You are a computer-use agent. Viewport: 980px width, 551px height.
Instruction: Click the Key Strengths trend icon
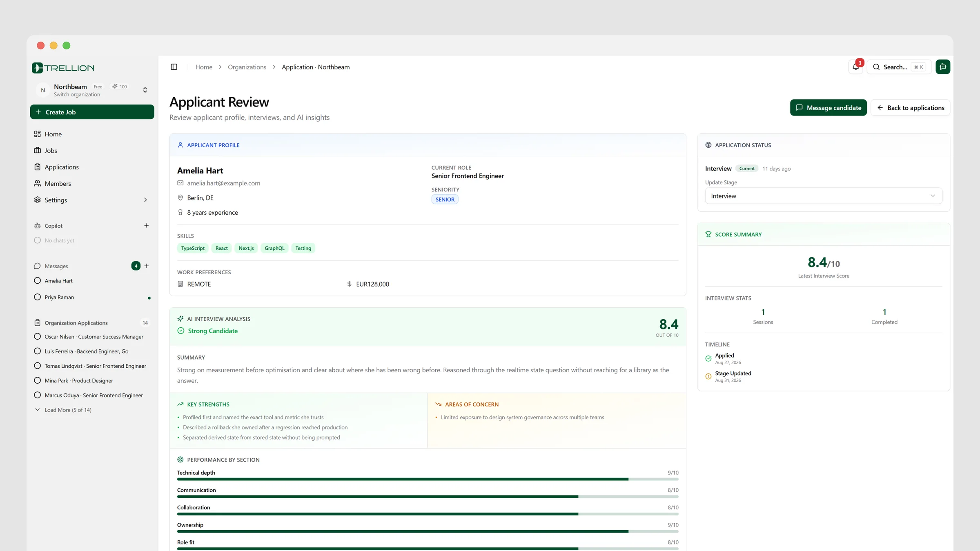click(x=180, y=404)
